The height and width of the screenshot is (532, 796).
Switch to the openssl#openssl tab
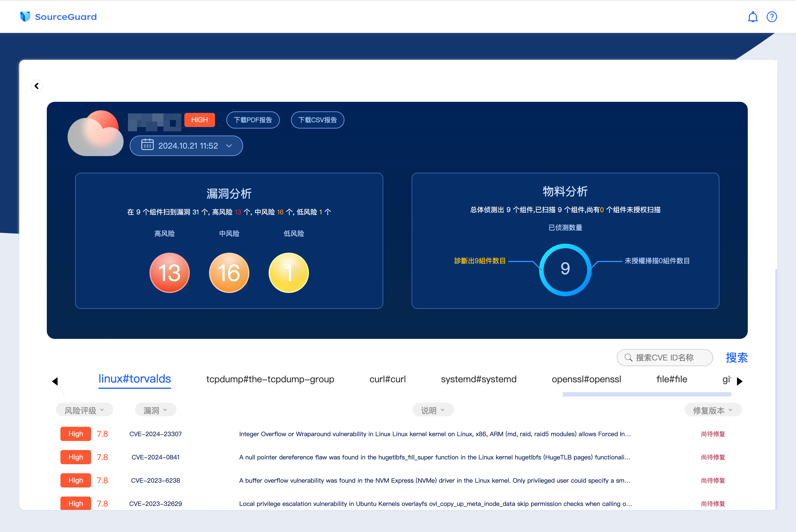[x=586, y=379]
